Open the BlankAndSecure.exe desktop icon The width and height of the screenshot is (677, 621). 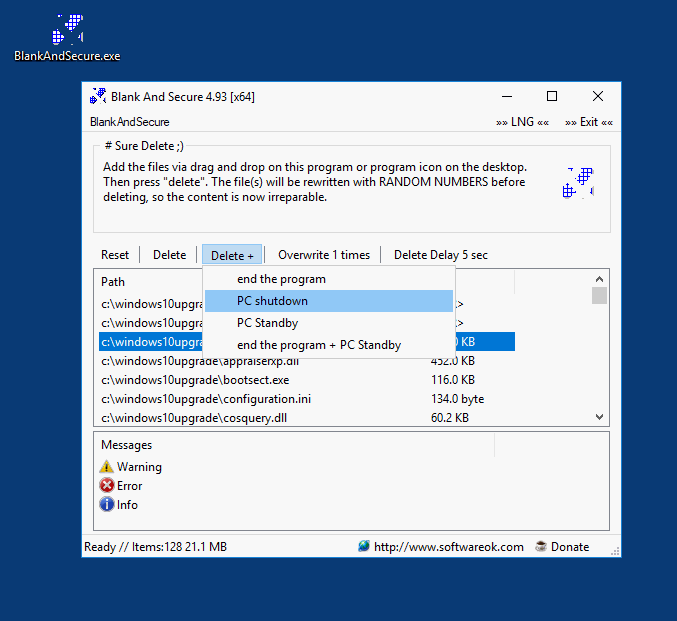click(67, 38)
